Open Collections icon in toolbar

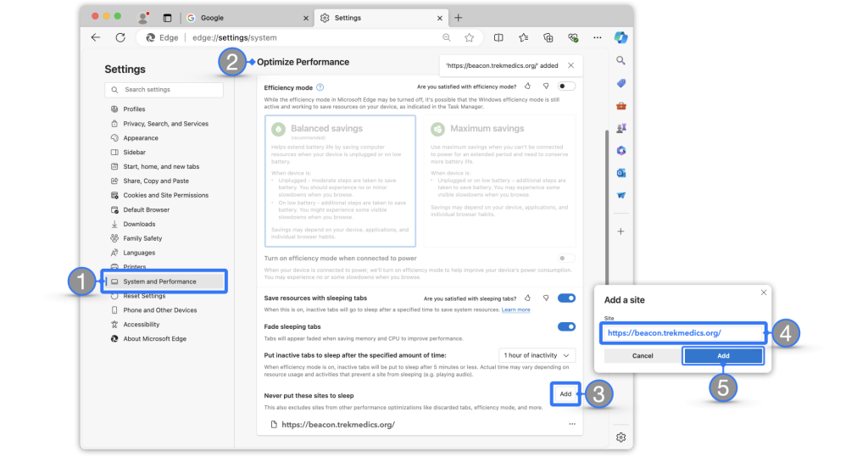[548, 37]
